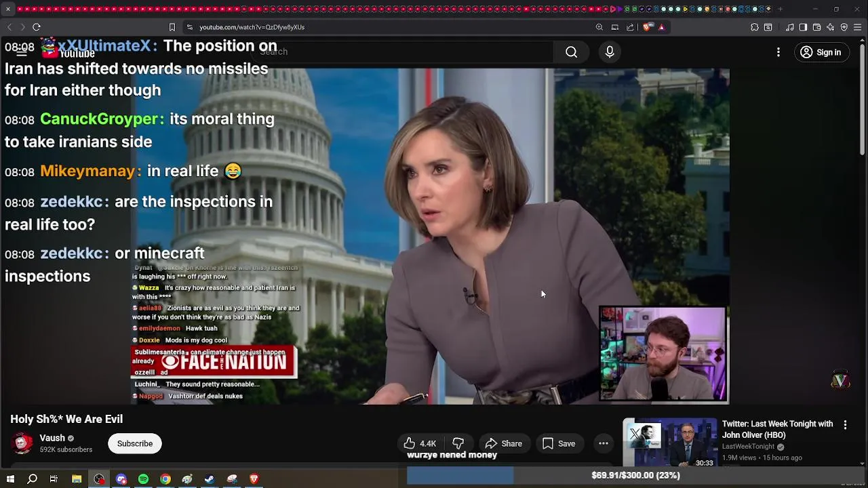The image size is (868, 488).
Task: Click inside the YouTube search field
Action: tap(403, 52)
